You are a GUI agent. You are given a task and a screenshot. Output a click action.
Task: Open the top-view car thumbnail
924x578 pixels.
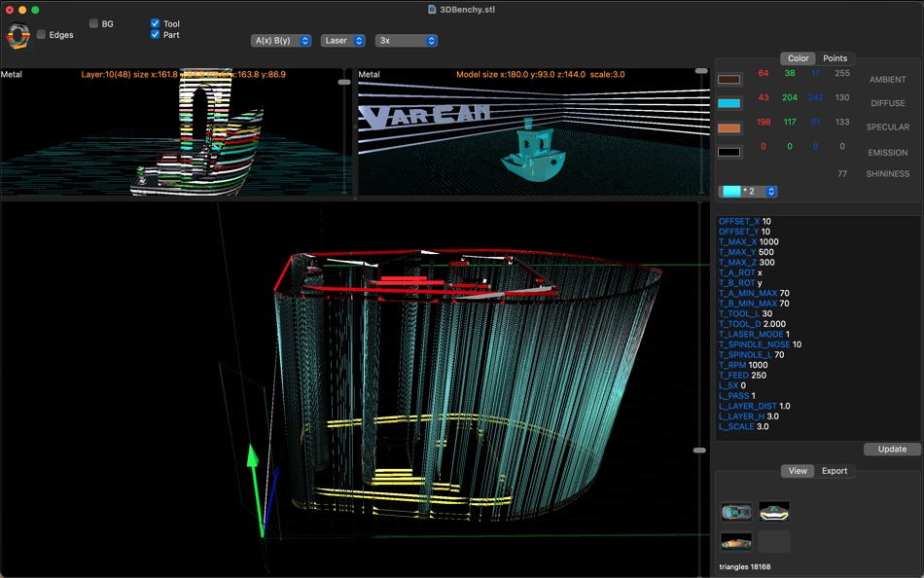click(736, 512)
